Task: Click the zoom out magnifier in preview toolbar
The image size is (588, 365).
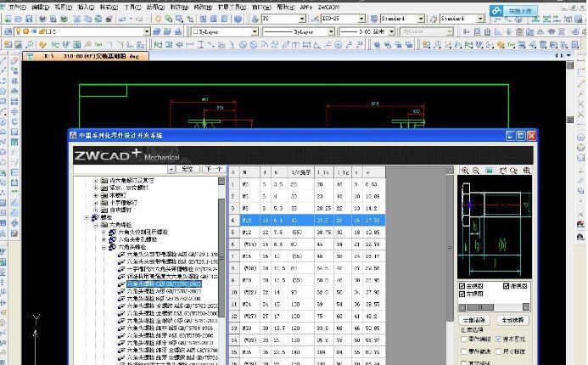Action: click(477, 171)
